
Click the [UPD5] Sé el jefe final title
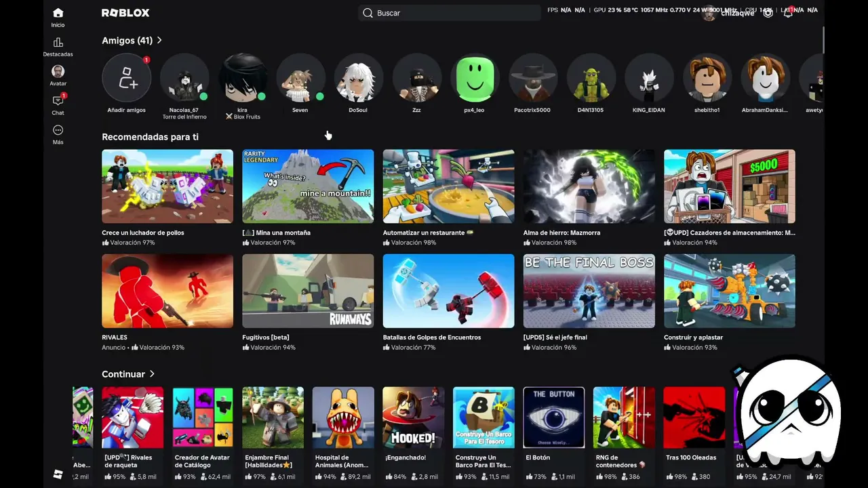[x=555, y=338]
